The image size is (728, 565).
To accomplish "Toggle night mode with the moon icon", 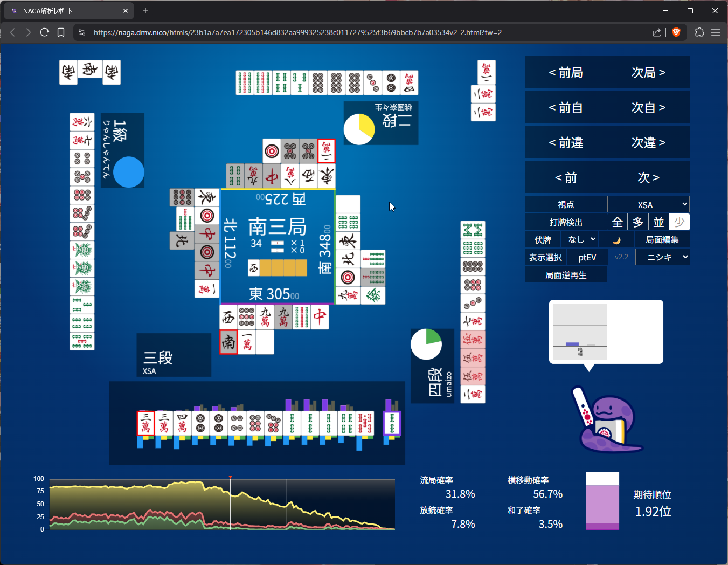I will tap(616, 240).
